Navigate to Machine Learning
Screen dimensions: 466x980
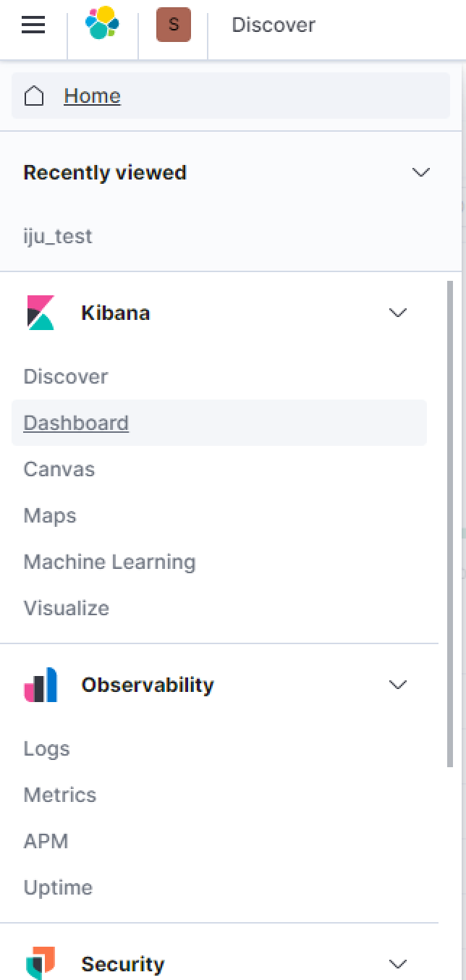point(109,562)
